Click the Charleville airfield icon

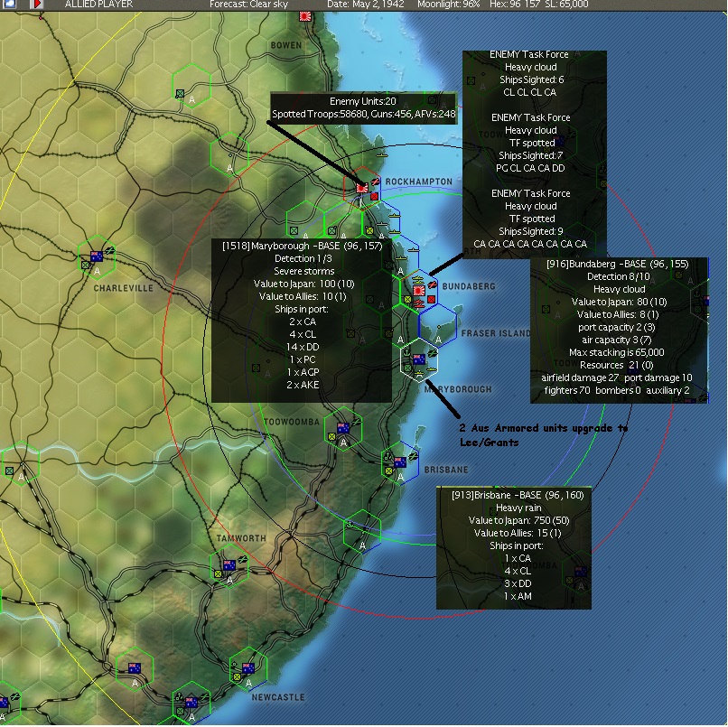(109, 251)
